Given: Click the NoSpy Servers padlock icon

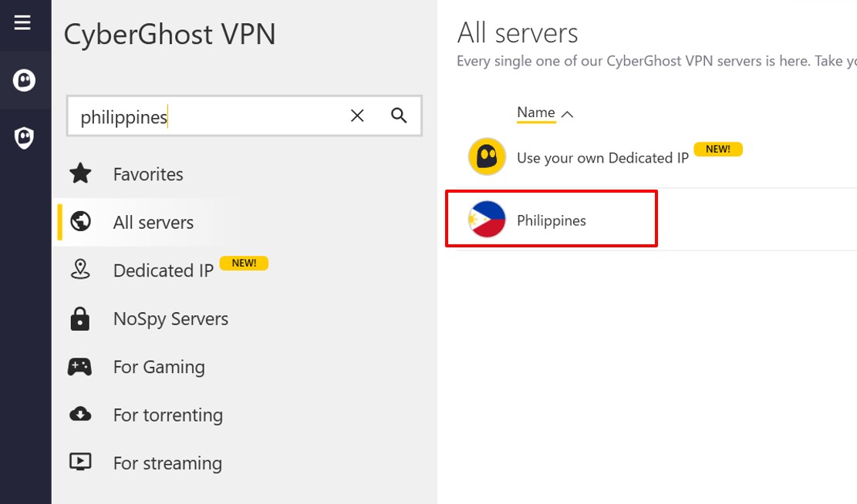Looking at the screenshot, I should (x=80, y=318).
